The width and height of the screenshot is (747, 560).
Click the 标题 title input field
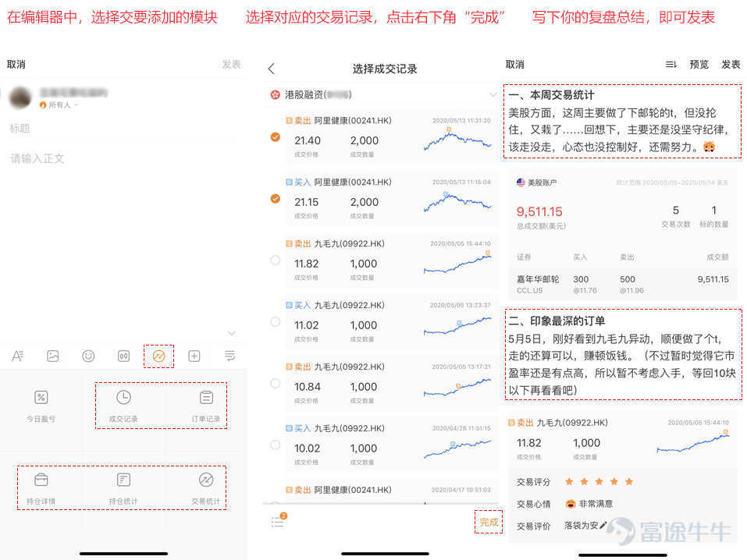point(125,129)
